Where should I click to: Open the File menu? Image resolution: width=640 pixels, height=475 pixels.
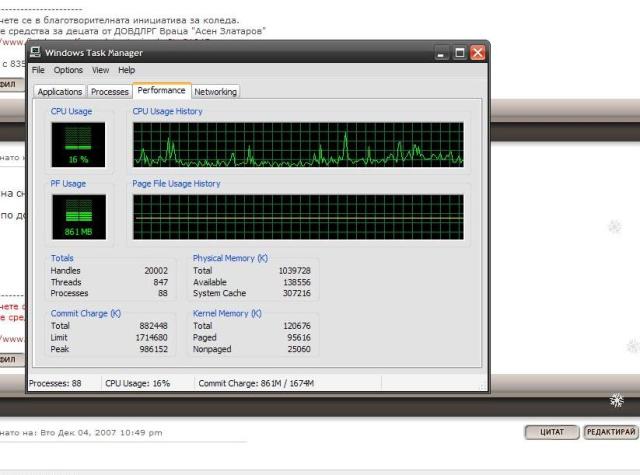(x=38, y=71)
